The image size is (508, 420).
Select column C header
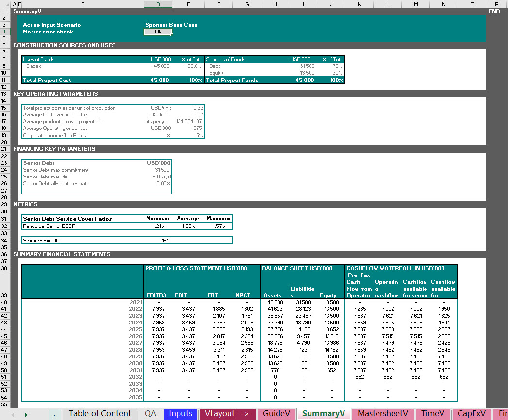click(83, 4)
